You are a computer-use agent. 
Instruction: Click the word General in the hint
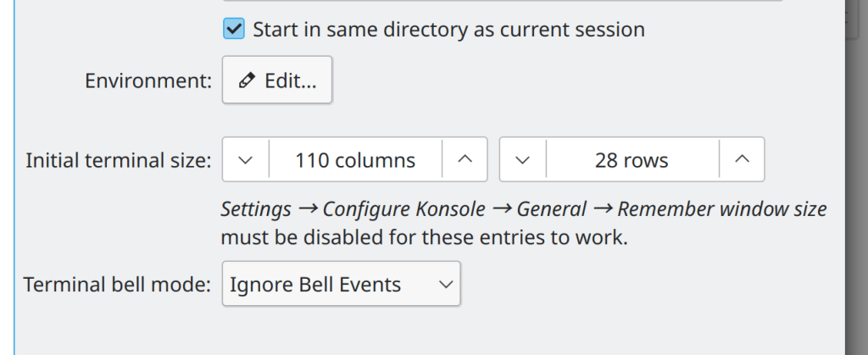tap(552, 209)
